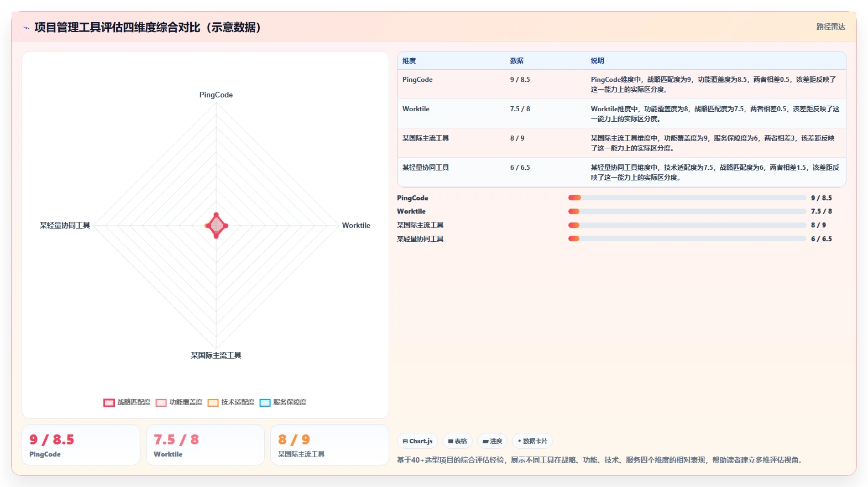This screenshot has height=487, width=868.
Task: Click PingCode progress bar
Action: coord(687,198)
